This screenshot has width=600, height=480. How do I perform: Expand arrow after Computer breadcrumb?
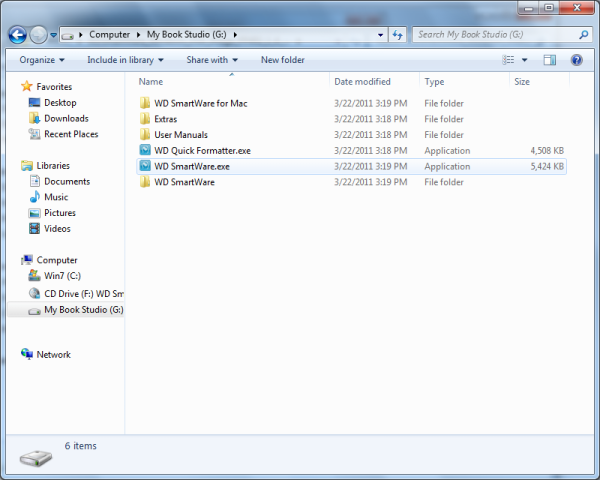[138, 35]
